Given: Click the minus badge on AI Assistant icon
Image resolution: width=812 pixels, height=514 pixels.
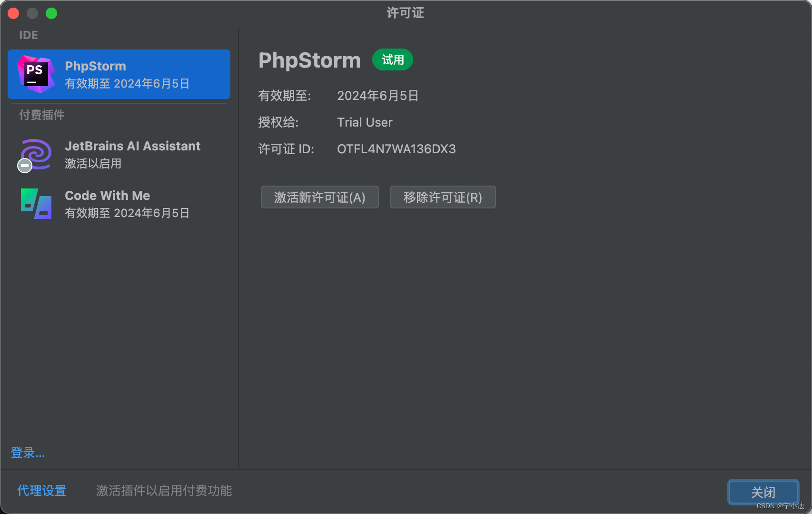Looking at the screenshot, I should coord(24,166).
